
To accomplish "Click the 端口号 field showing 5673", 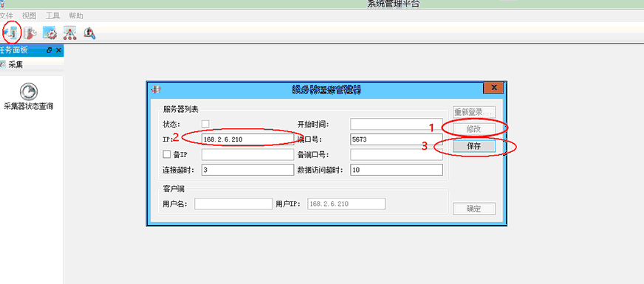I will [x=397, y=139].
